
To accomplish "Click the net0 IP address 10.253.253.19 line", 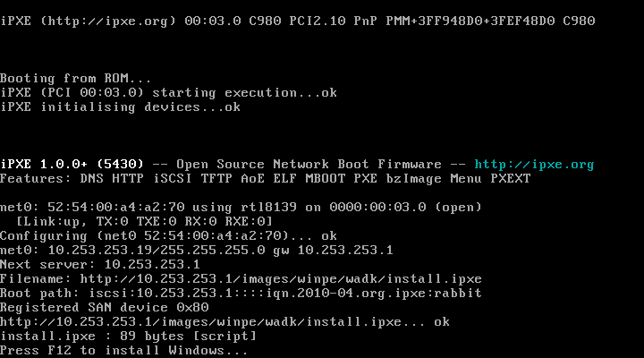I will click(x=197, y=250).
